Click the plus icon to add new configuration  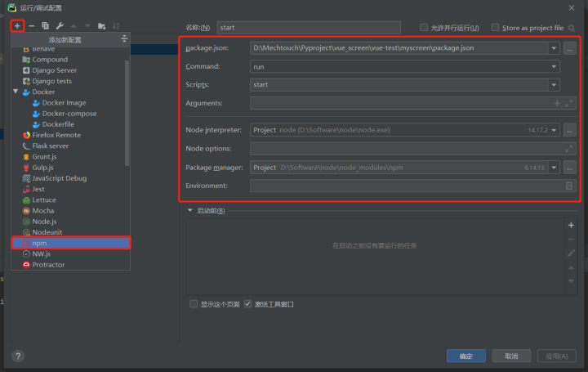17,26
